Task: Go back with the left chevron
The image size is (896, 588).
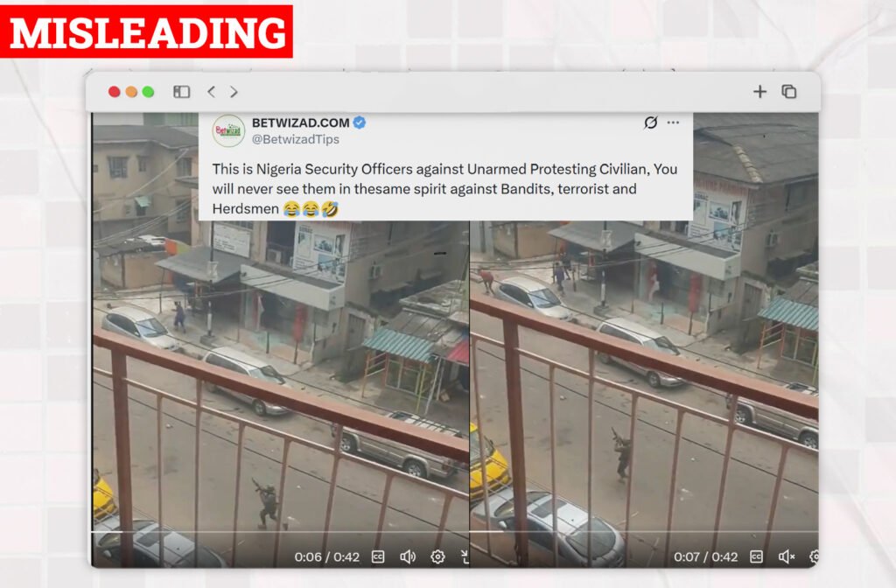Action: coord(211,91)
